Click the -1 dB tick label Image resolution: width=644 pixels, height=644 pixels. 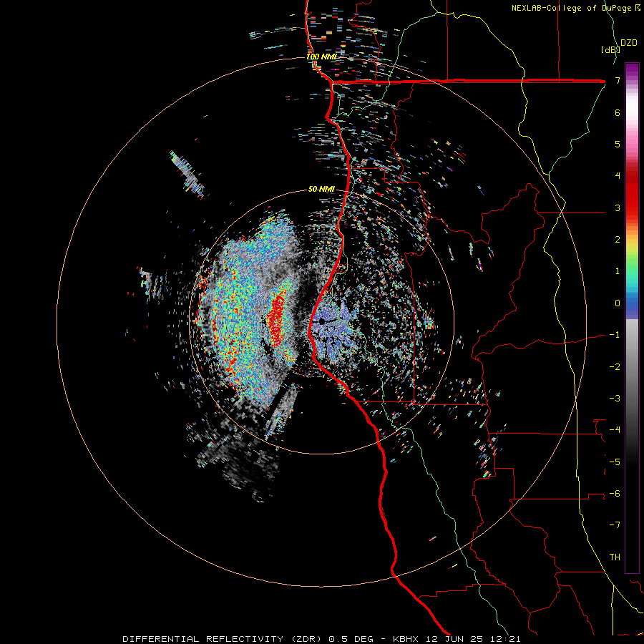pos(615,335)
